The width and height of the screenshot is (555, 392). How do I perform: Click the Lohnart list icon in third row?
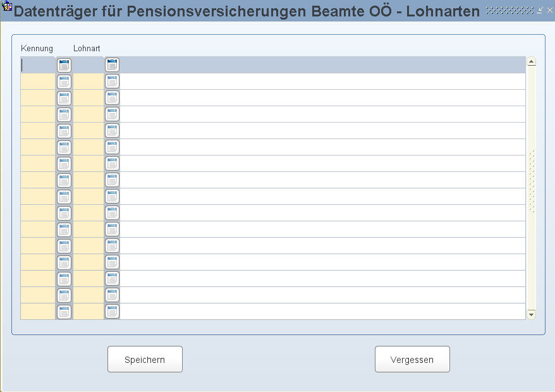(x=112, y=97)
